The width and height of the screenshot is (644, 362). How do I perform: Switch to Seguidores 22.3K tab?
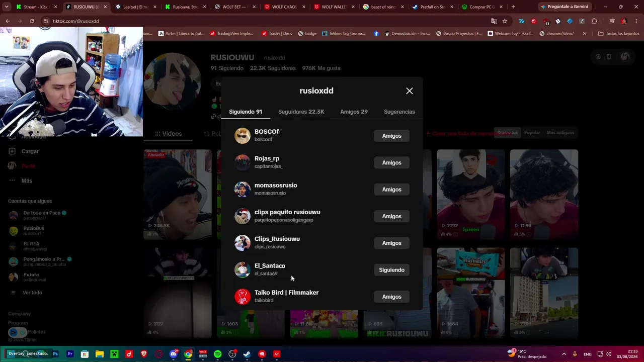pyautogui.click(x=301, y=112)
